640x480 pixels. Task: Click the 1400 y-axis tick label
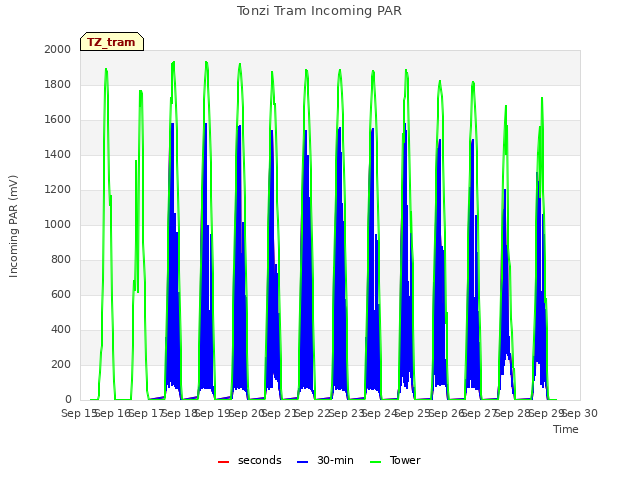(58, 154)
